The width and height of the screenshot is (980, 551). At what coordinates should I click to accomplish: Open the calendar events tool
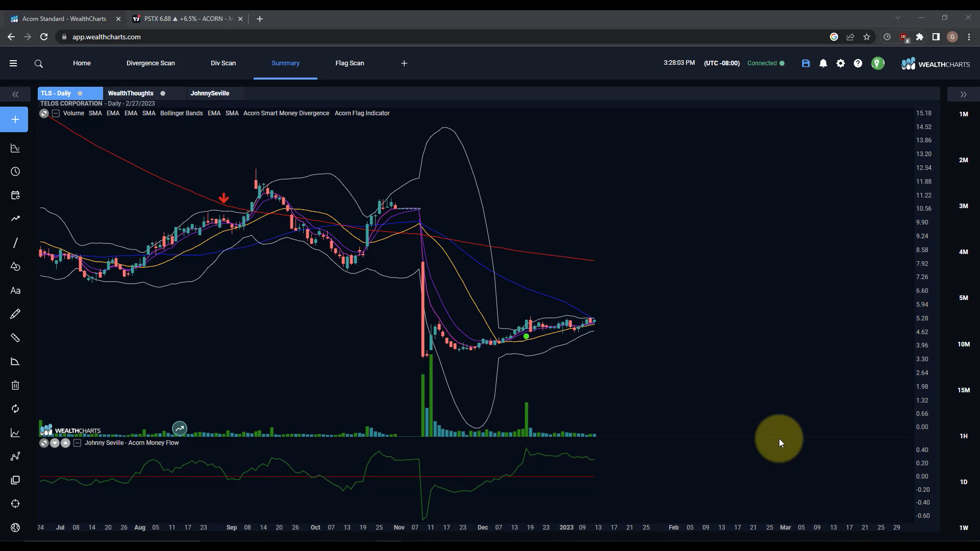pyautogui.click(x=15, y=195)
